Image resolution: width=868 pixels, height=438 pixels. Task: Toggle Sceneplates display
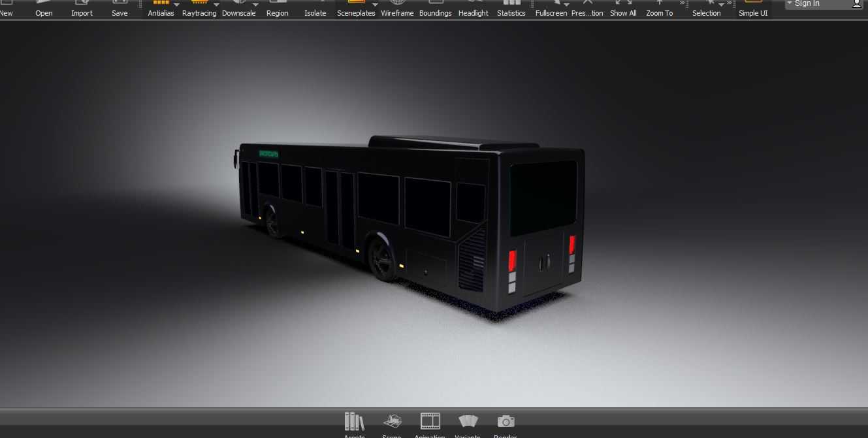pos(356,8)
